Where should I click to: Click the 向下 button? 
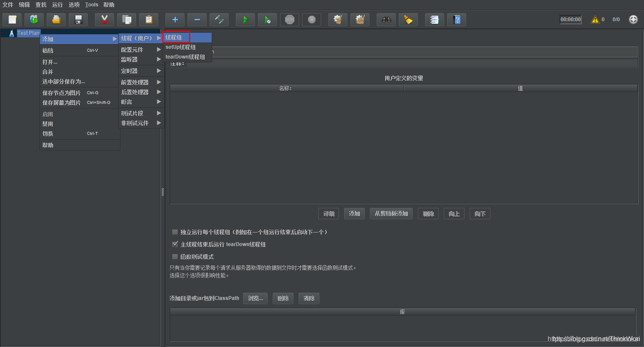click(x=480, y=214)
